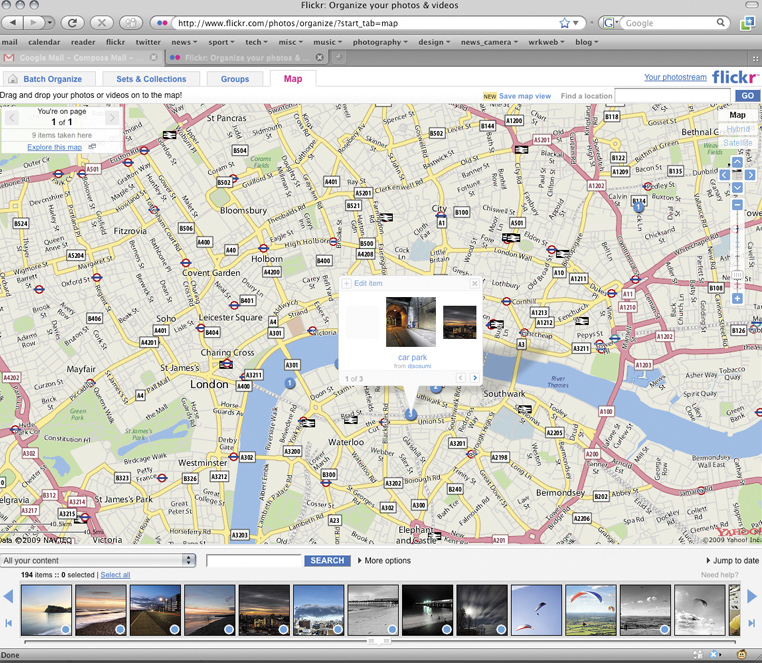Expand the Jump to date control
Screen dimensions: 762x663
click(x=732, y=560)
